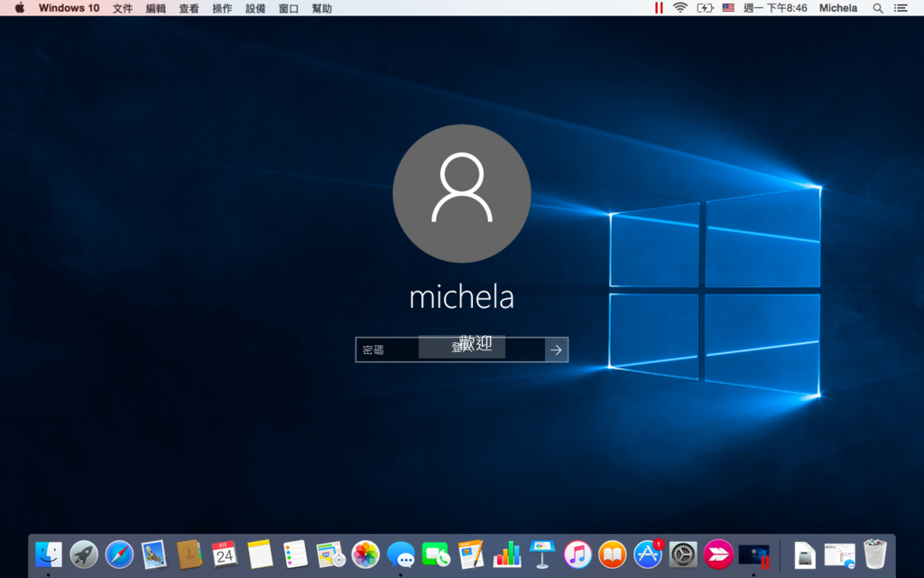Open Messages chat bubble icon
Viewport: 924px width, 578px height.
(x=401, y=555)
